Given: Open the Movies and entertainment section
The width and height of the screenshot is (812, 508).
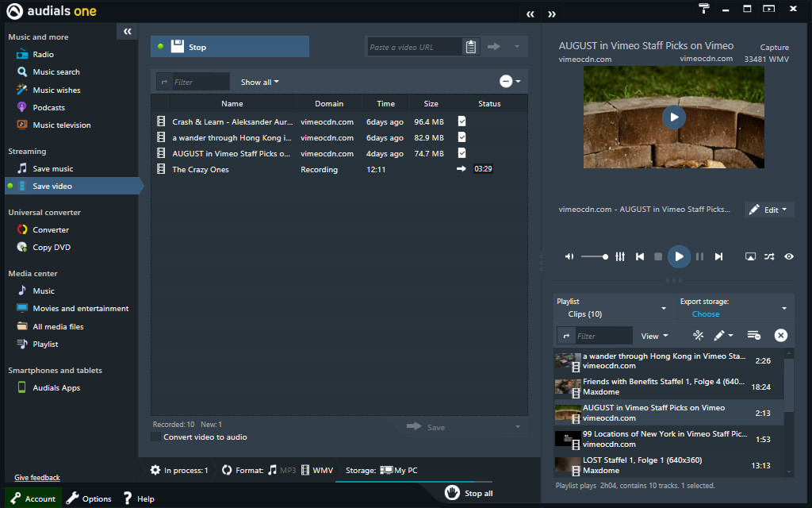Looking at the screenshot, I should 79,308.
